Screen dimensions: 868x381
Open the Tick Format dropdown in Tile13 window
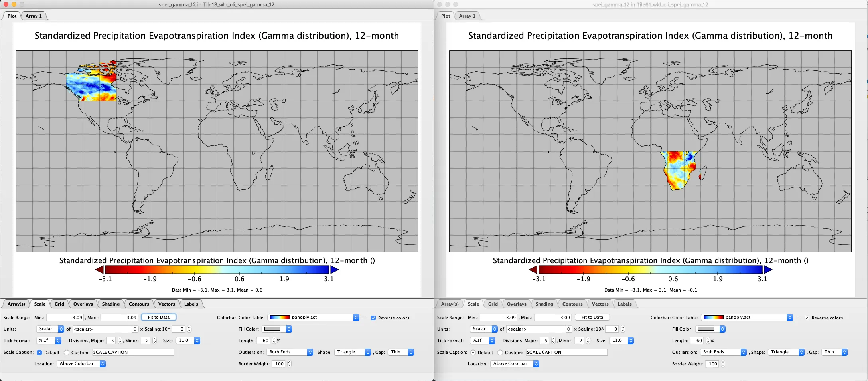49,341
